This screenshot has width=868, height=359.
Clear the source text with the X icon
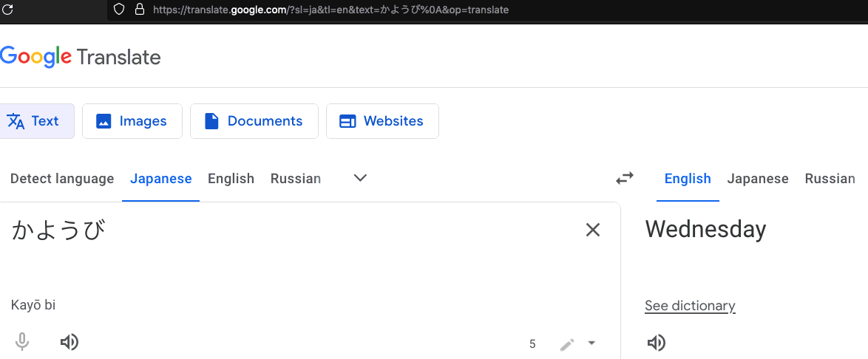(x=592, y=230)
